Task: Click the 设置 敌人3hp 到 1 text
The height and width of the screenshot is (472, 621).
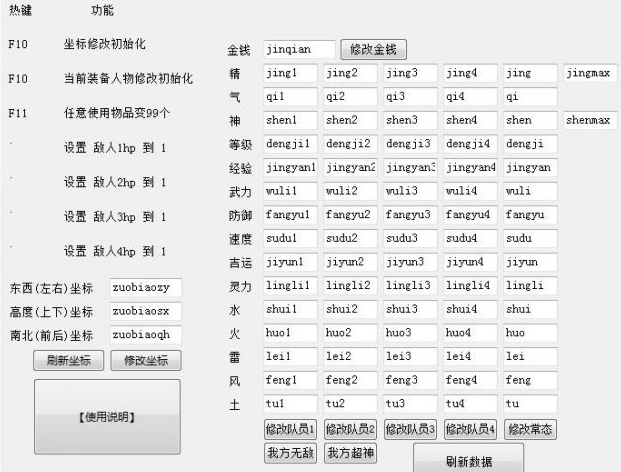Action: [115, 217]
